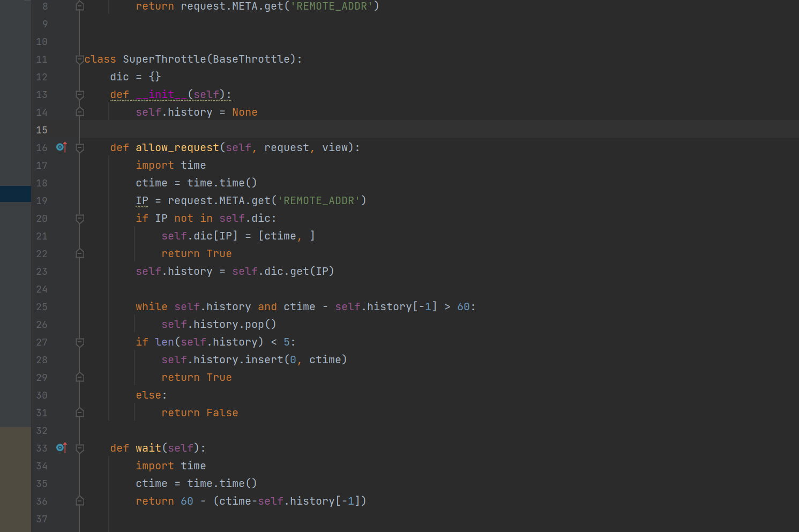Collapse the allow_request method fold marker on line 16
The height and width of the screenshot is (532, 799).
point(80,147)
